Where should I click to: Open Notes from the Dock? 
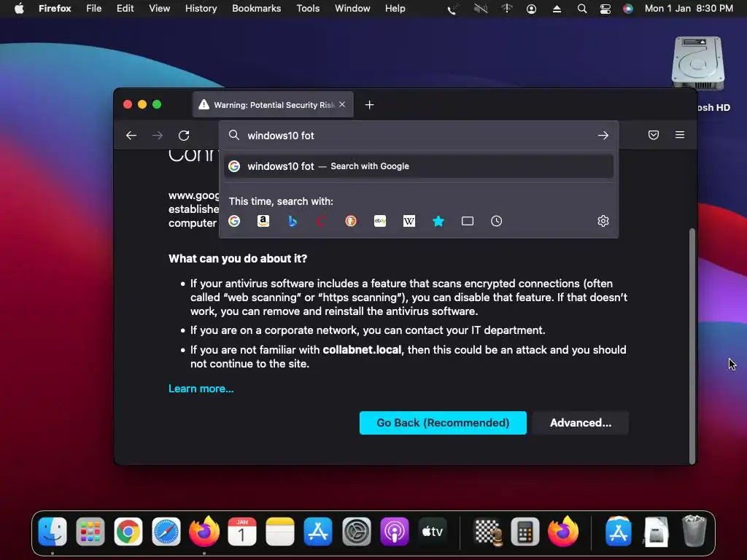click(280, 532)
